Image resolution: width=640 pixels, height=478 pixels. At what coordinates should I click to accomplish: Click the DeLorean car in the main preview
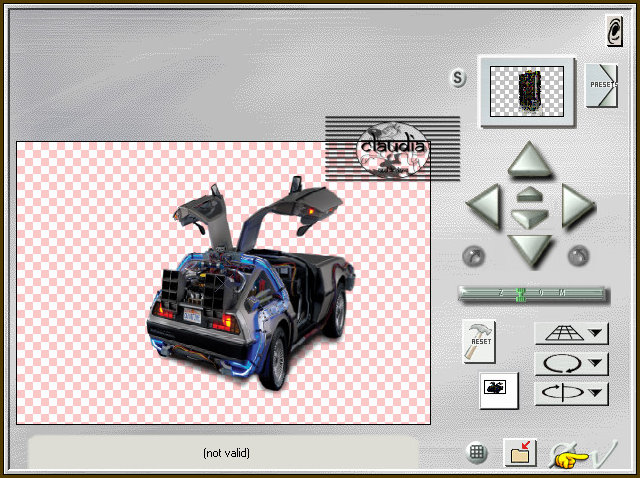(251, 282)
